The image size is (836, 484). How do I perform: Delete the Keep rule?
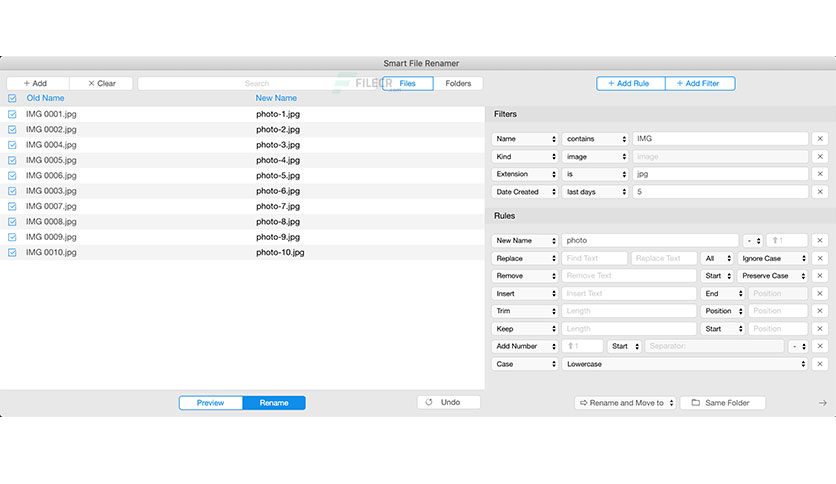tap(820, 329)
